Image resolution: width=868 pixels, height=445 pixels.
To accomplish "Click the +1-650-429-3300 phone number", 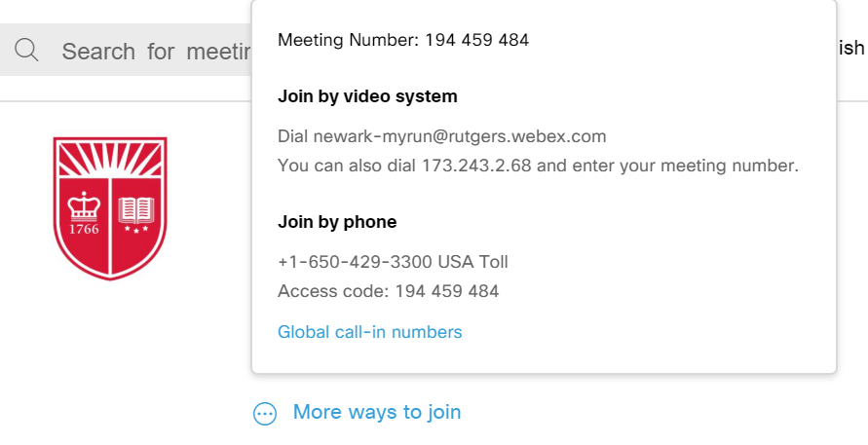I will pos(355,262).
